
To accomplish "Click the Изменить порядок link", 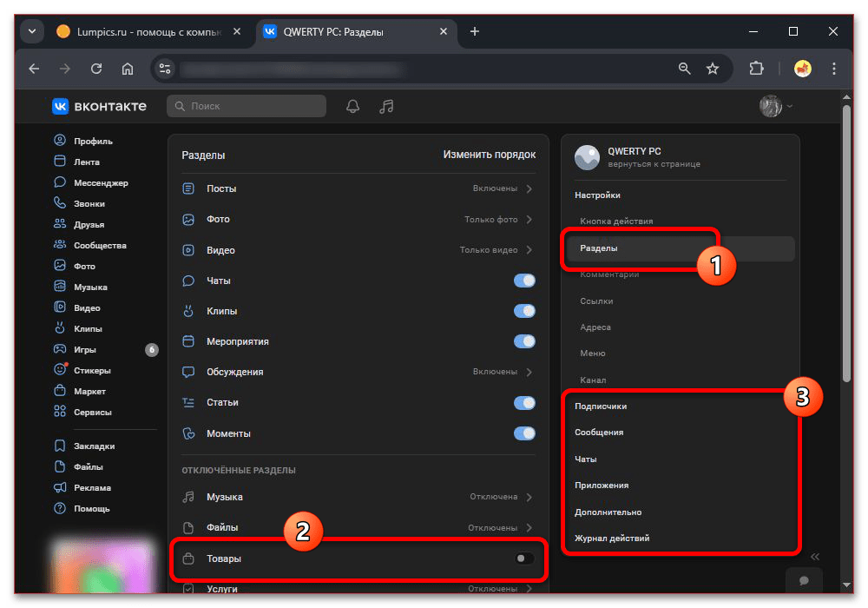I will click(x=489, y=155).
